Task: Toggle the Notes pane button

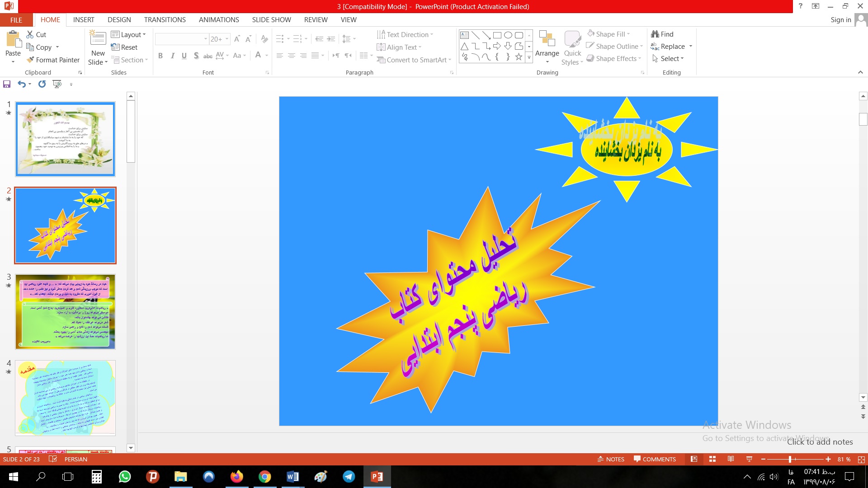Action: (611, 459)
